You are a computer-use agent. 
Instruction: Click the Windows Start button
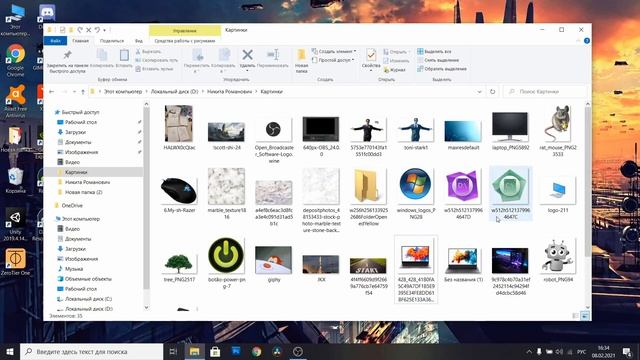[x=10, y=351]
